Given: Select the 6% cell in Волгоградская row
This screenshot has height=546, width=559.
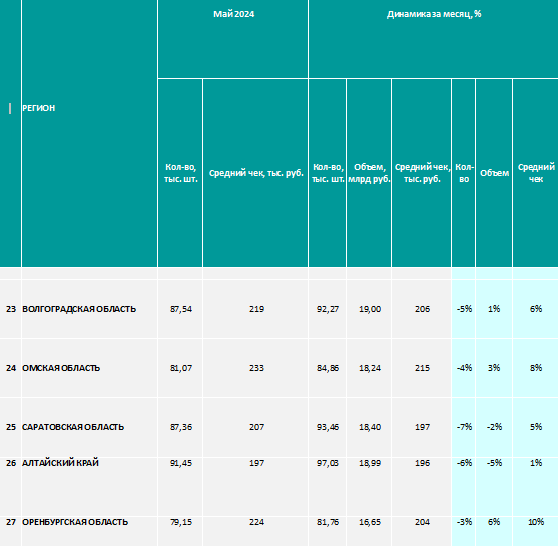Looking at the screenshot, I should (x=535, y=309).
